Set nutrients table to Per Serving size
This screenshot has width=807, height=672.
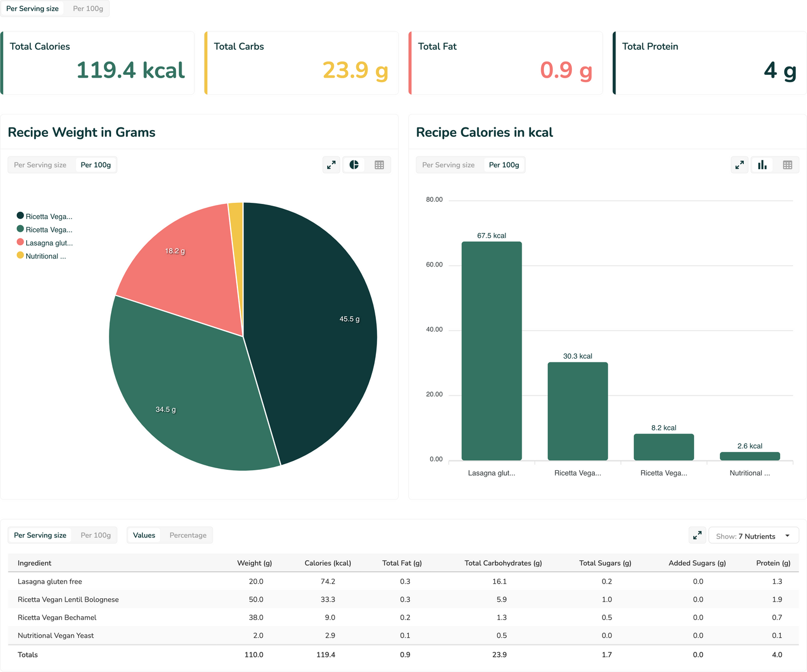(x=40, y=535)
